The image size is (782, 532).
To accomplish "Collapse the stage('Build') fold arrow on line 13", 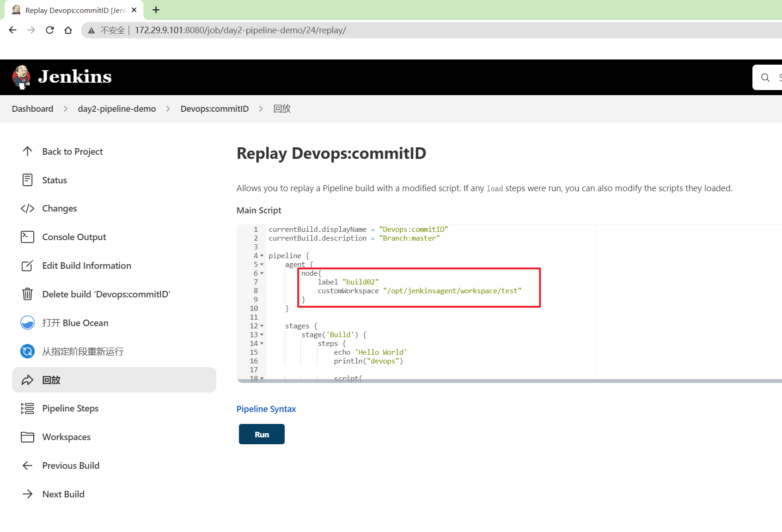I will [x=262, y=335].
